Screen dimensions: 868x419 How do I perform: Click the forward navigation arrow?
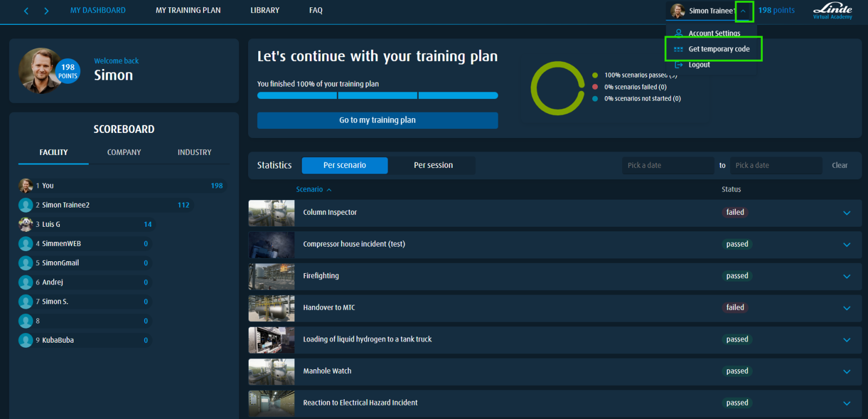[x=45, y=10]
